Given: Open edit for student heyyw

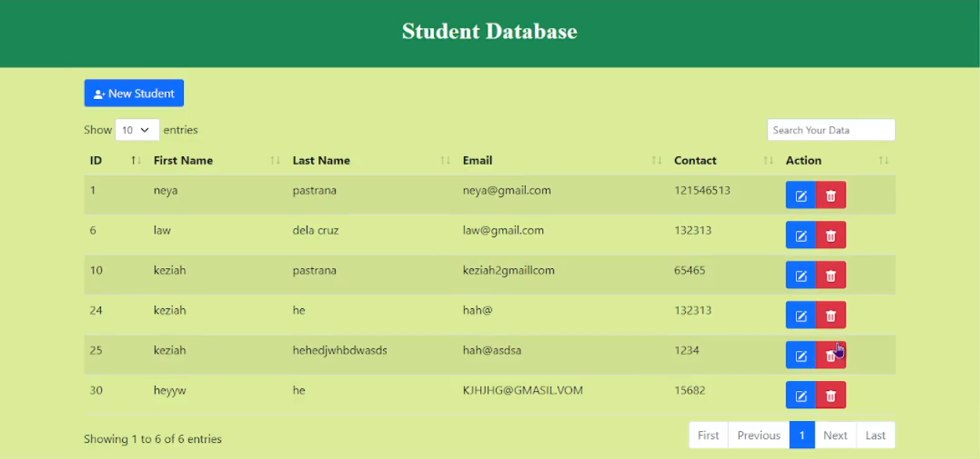Looking at the screenshot, I should coord(801,396).
